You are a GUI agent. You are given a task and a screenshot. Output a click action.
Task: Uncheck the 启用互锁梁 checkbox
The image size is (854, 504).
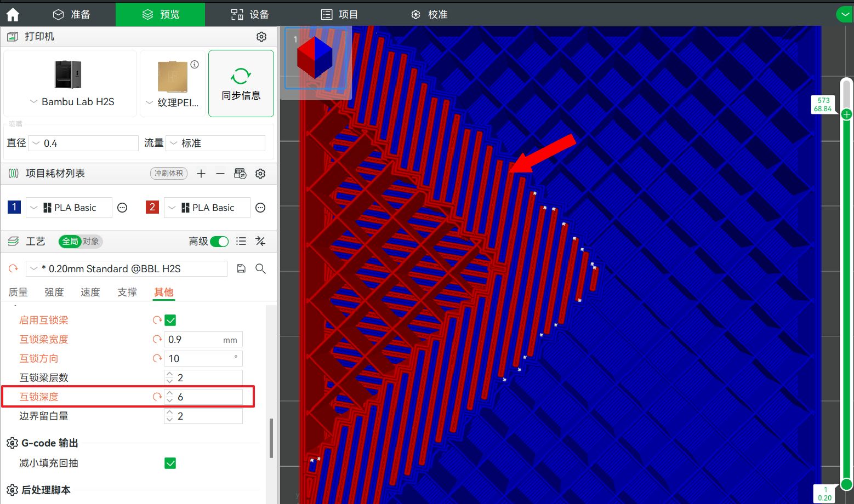(x=170, y=320)
